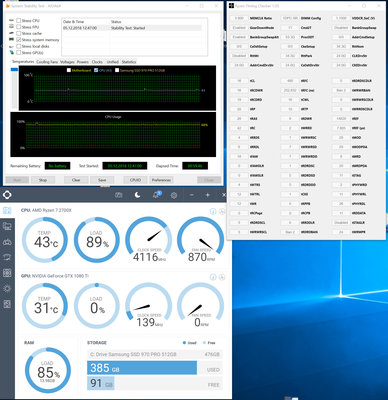Click the Stop button in stability test
388x400 pixels.
pos(43,180)
